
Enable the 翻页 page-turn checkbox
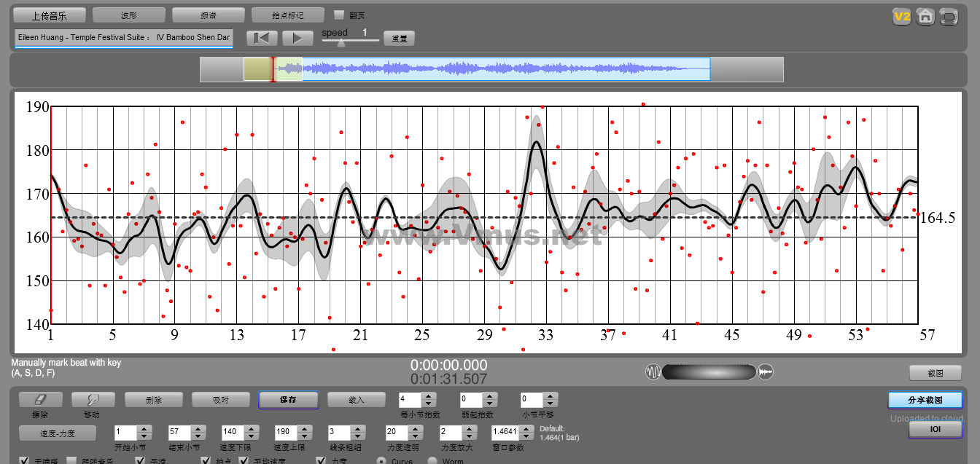tap(338, 15)
